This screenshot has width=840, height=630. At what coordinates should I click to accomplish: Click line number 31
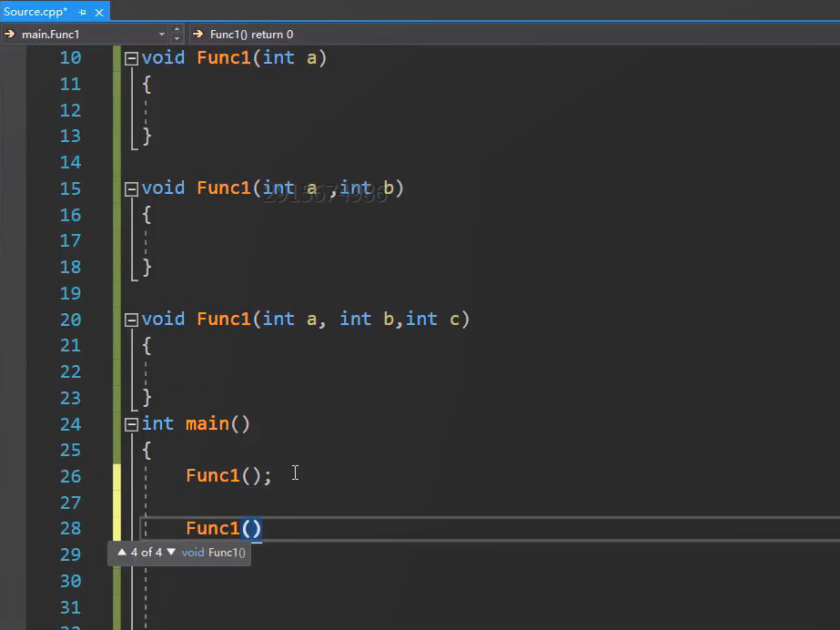tap(70, 607)
